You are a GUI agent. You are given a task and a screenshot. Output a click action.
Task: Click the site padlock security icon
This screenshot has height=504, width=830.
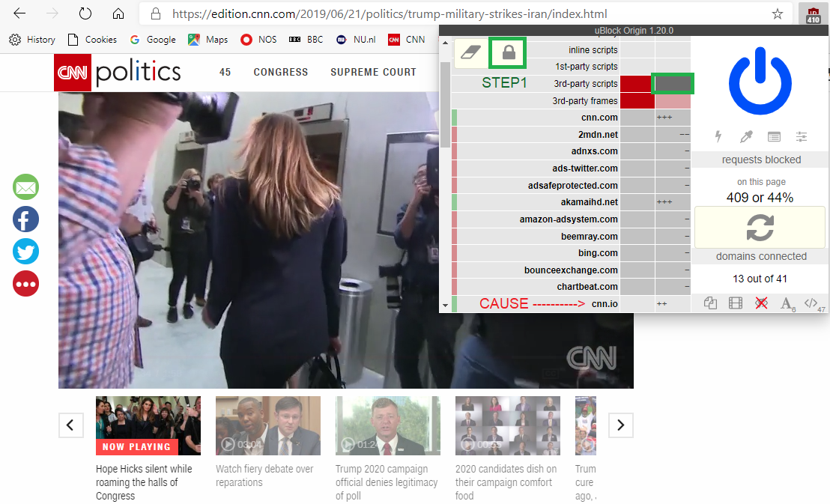pos(156,13)
